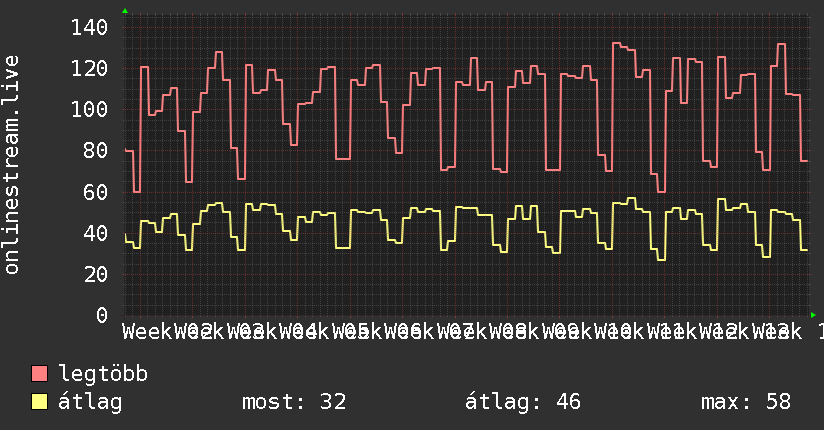Click the 60 y-axis label

pos(96,192)
